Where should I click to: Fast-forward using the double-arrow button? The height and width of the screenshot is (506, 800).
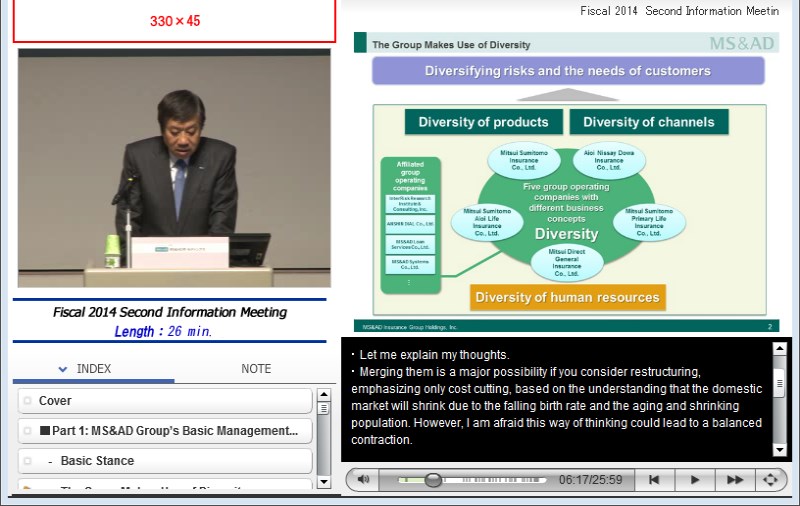click(x=734, y=480)
